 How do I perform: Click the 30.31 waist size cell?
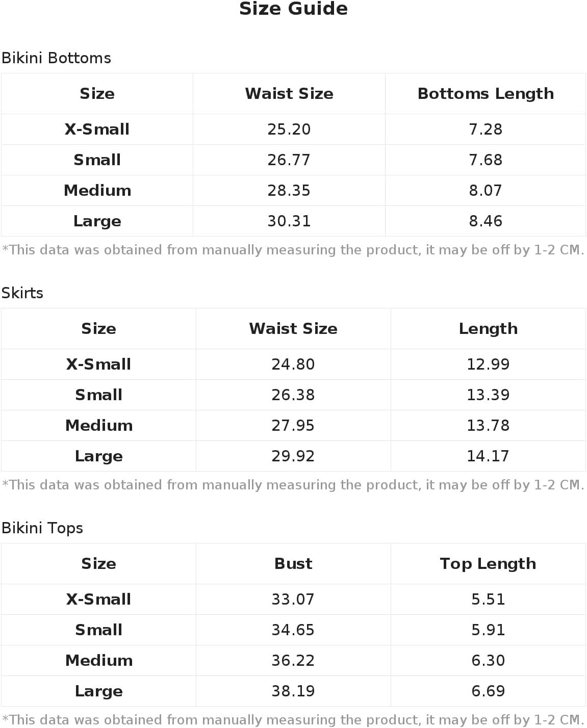tap(289, 221)
